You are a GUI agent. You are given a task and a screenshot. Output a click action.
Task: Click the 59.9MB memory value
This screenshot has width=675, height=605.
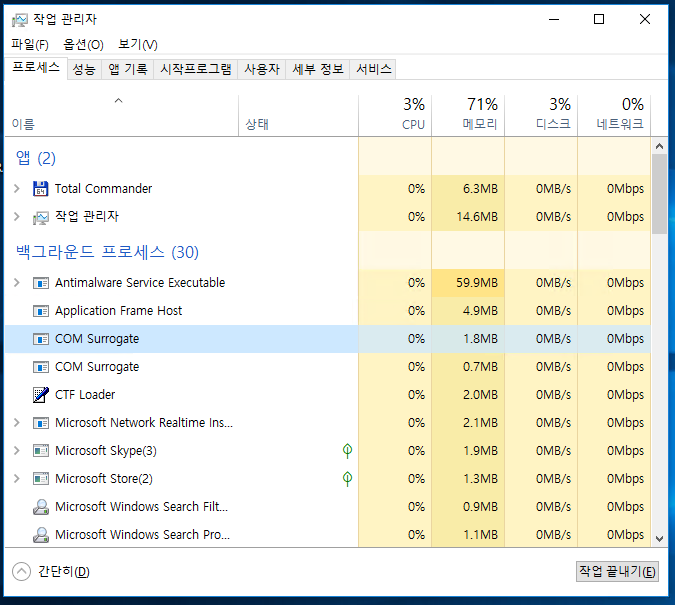[x=477, y=283]
